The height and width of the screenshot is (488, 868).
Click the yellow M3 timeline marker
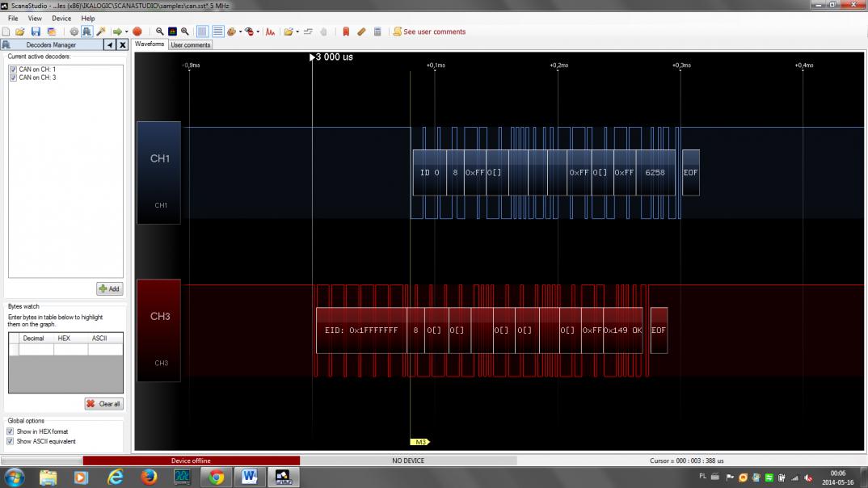click(x=420, y=442)
